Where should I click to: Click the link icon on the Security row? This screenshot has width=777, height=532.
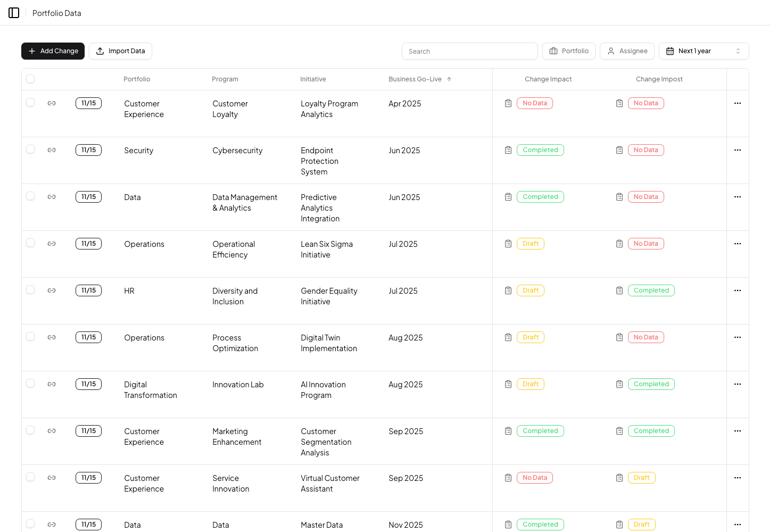(52, 149)
